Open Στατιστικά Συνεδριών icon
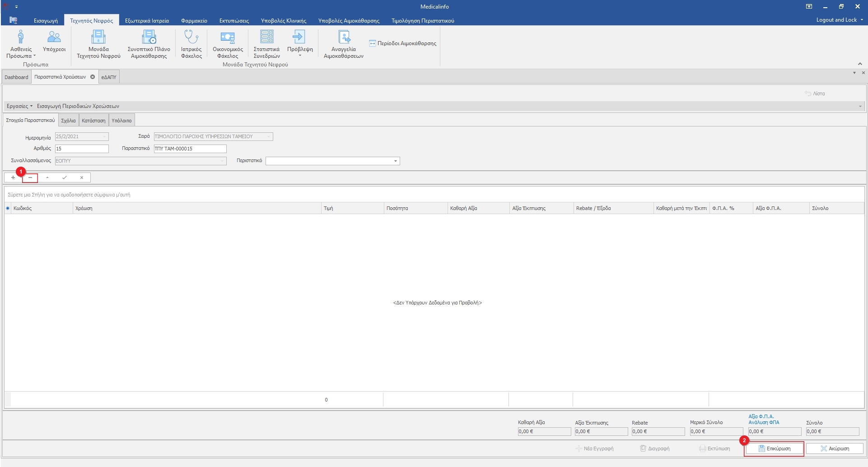868x467 pixels. [x=266, y=37]
